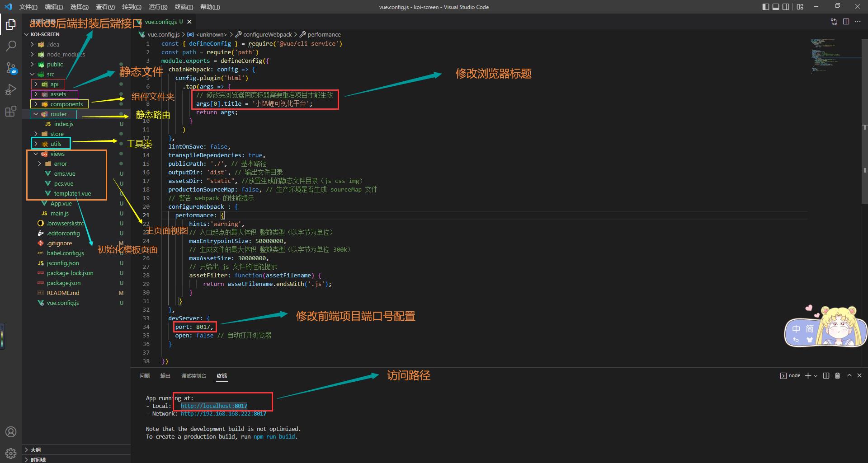
Task: Split the terminal panel
Action: [x=826, y=375]
